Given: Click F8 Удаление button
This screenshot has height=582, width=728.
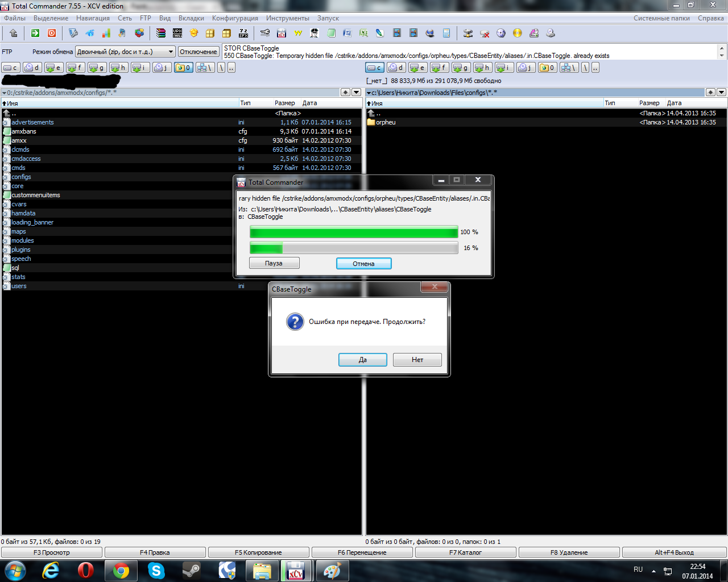Looking at the screenshot, I should (569, 552).
